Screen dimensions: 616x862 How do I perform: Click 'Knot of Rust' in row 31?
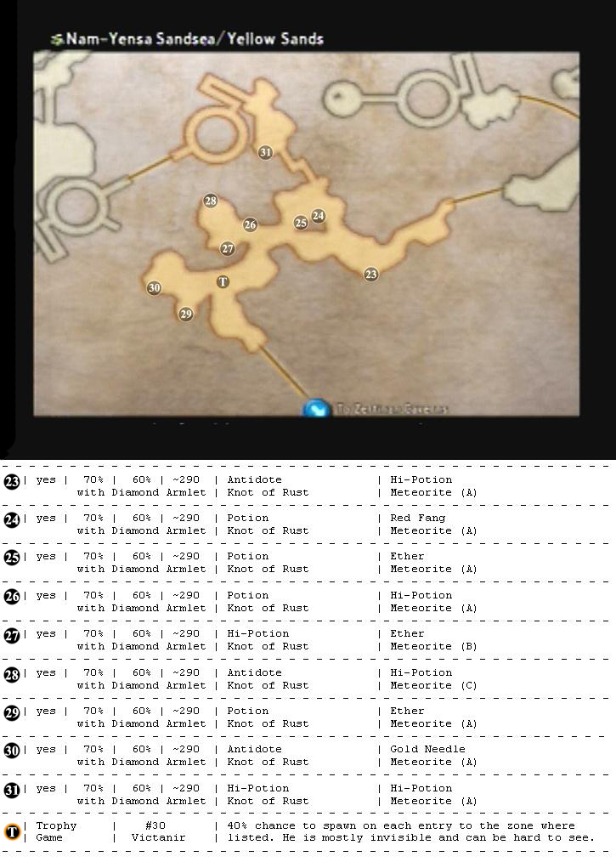click(x=268, y=801)
